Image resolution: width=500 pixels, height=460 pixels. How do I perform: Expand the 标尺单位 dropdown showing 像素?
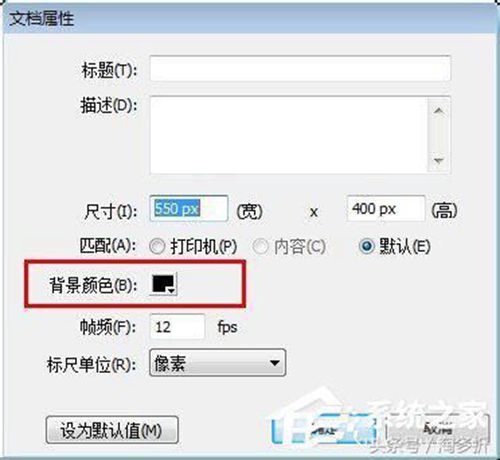(217, 363)
